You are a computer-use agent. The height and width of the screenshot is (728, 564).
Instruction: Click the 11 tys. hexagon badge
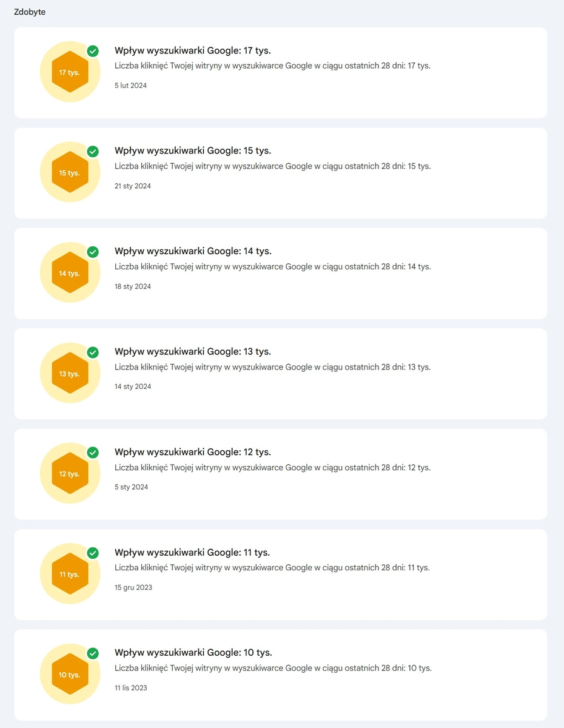70,574
